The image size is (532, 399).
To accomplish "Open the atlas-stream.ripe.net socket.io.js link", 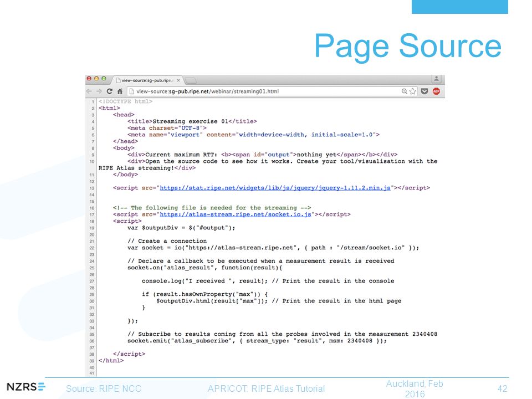I will (x=236, y=214).
